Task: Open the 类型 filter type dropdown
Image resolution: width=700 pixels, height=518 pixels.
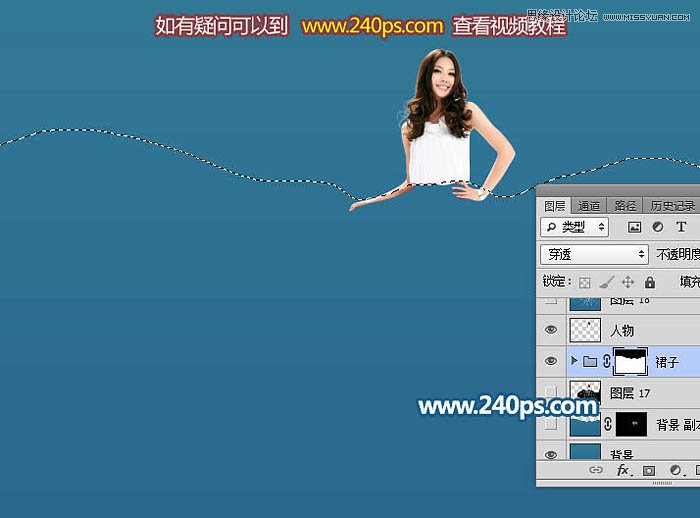Action: point(575,228)
